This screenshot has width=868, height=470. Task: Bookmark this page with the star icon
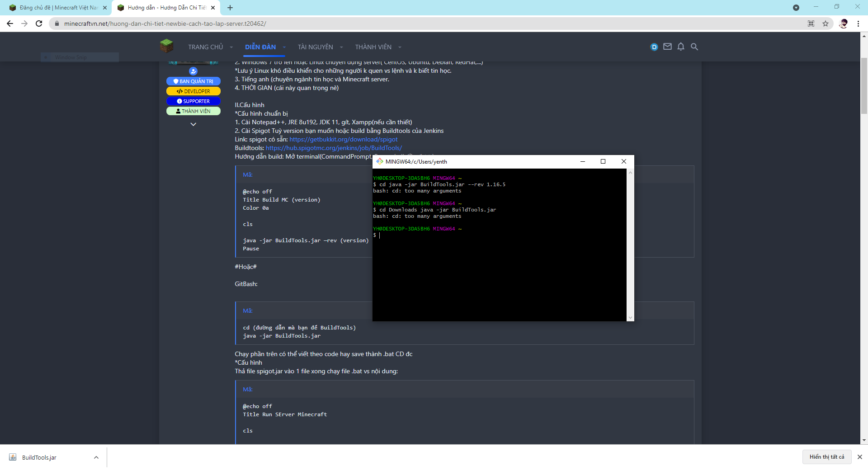pos(826,23)
